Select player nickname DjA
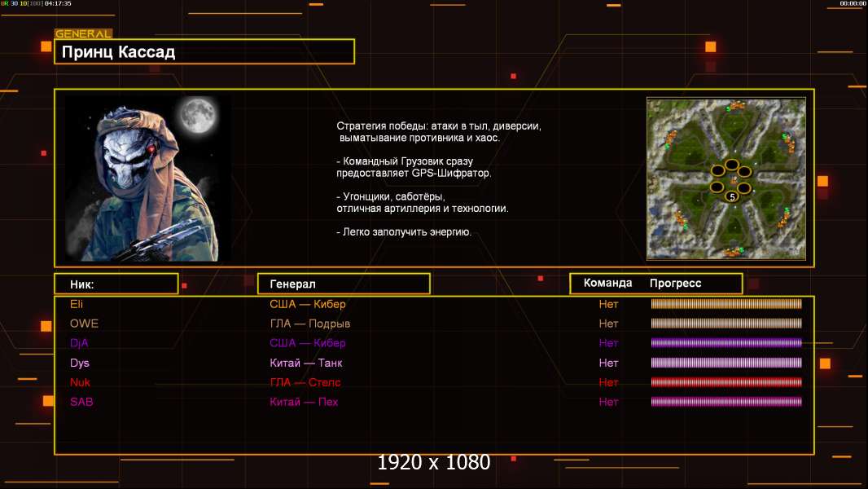The height and width of the screenshot is (489, 868). (79, 343)
